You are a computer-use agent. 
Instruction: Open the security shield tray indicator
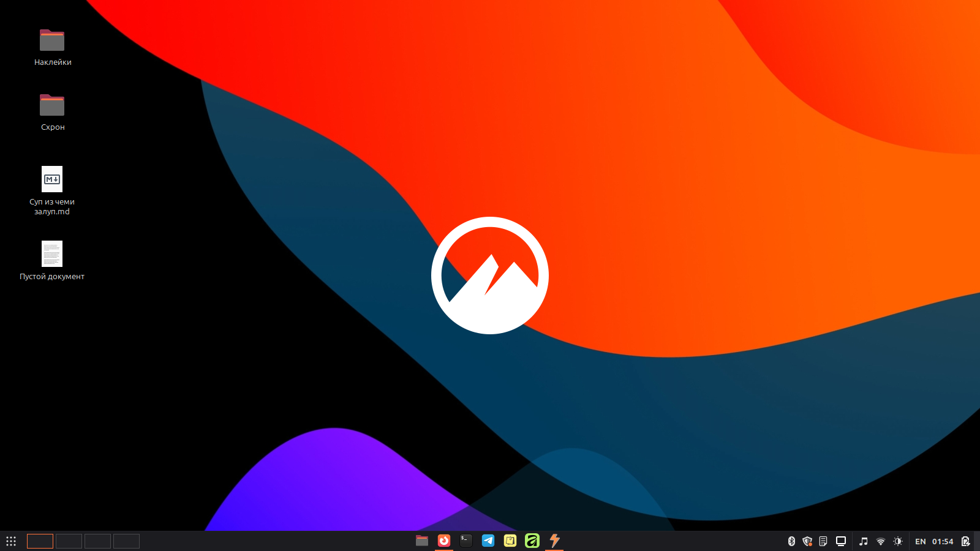807,541
